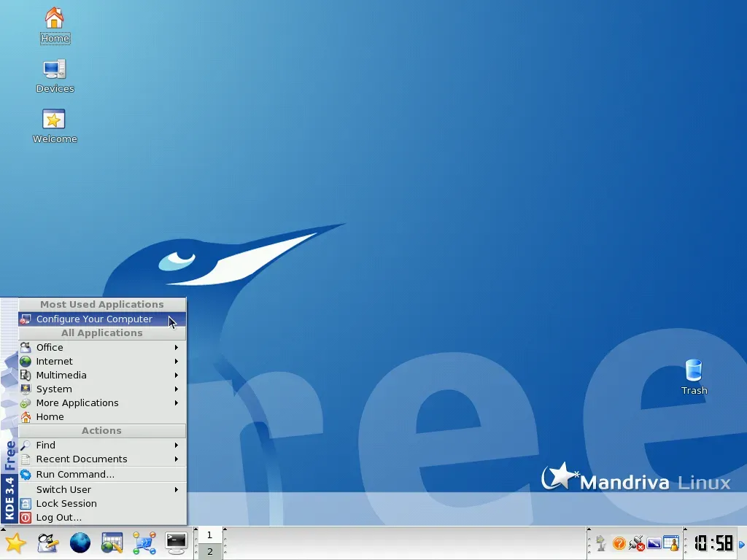Click the 10:58 digital clock
This screenshot has width=747, height=560.
click(x=713, y=542)
